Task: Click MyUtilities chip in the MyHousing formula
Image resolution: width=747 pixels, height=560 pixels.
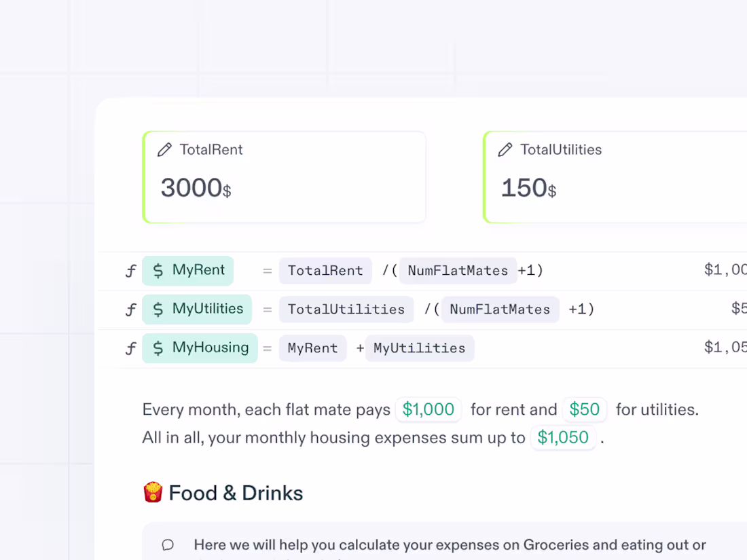Action: point(420,348)
